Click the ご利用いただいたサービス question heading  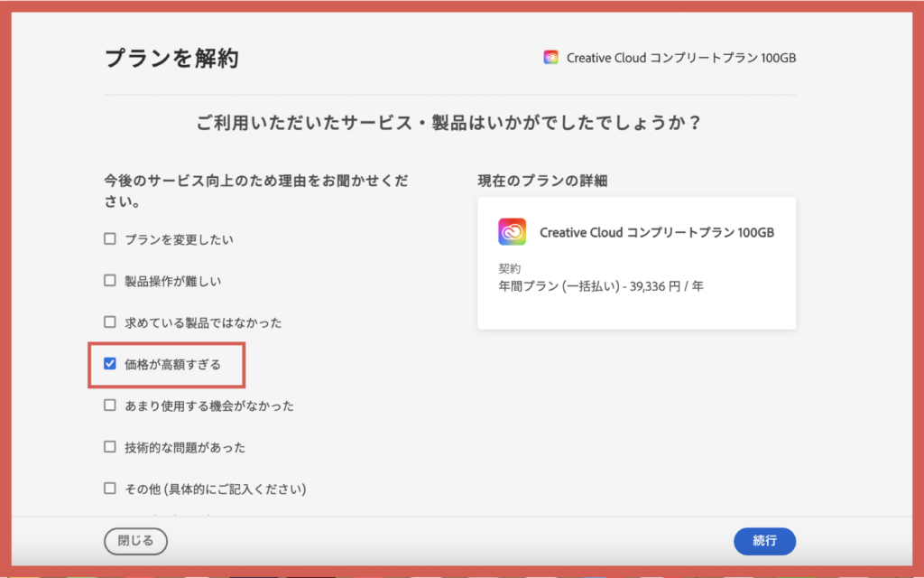click(449, 123)
